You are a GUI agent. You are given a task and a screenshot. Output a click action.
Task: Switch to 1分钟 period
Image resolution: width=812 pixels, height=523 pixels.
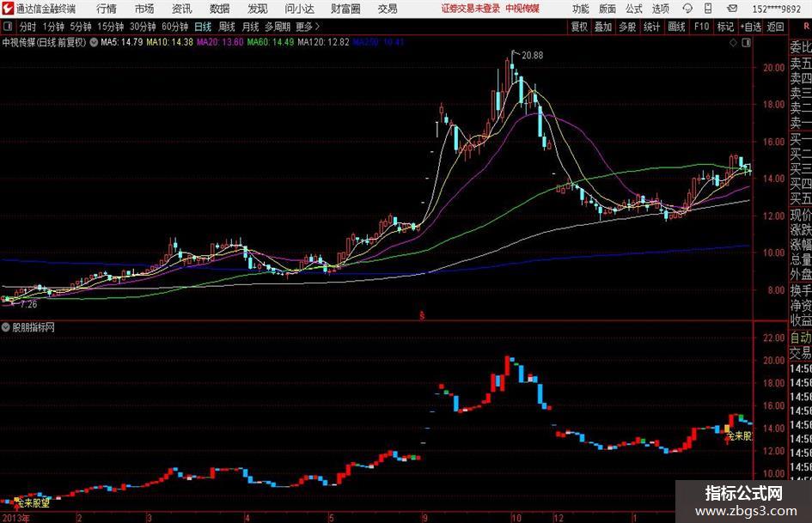(x=53, y=27)
